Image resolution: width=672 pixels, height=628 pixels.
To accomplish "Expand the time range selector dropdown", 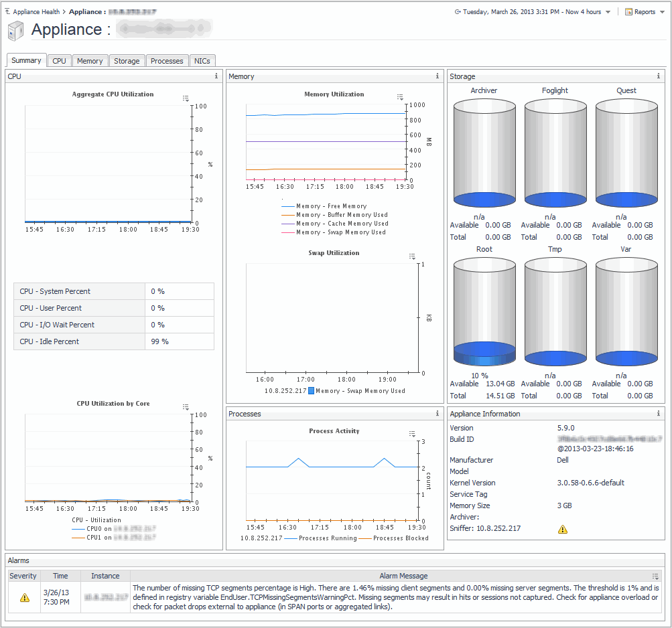I will pyautogui.click(x=608, y=12).
